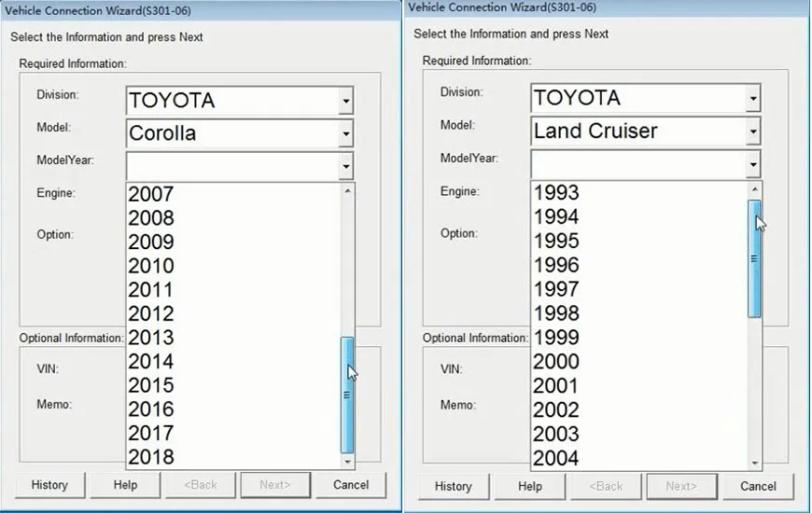Click the scroll-down arrow in Land Cruiser year list
This screenshot has width=812, height=513.
754,463
